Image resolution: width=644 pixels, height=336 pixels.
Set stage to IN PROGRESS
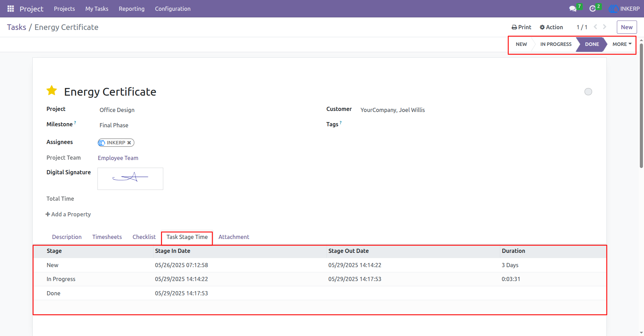(556, 44)
